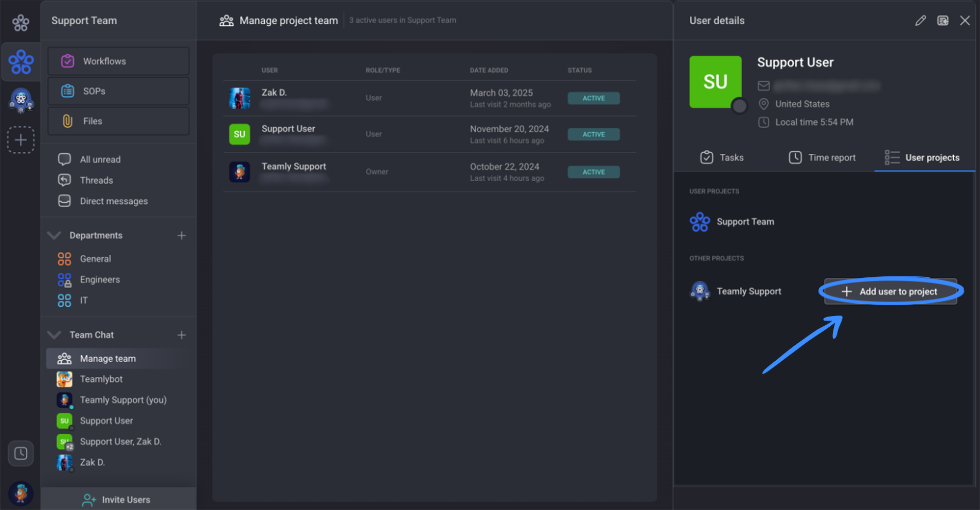The height and width of the screenshot is (510, 980).
Task: Click Add user to project button
Action: [890, 291]
